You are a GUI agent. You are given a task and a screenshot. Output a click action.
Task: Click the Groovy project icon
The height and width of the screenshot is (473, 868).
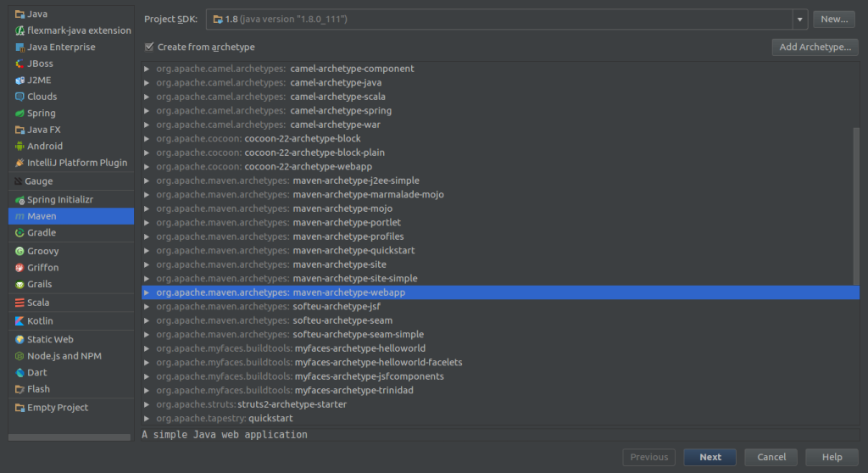pyautogui.click(x=19, y=251)
